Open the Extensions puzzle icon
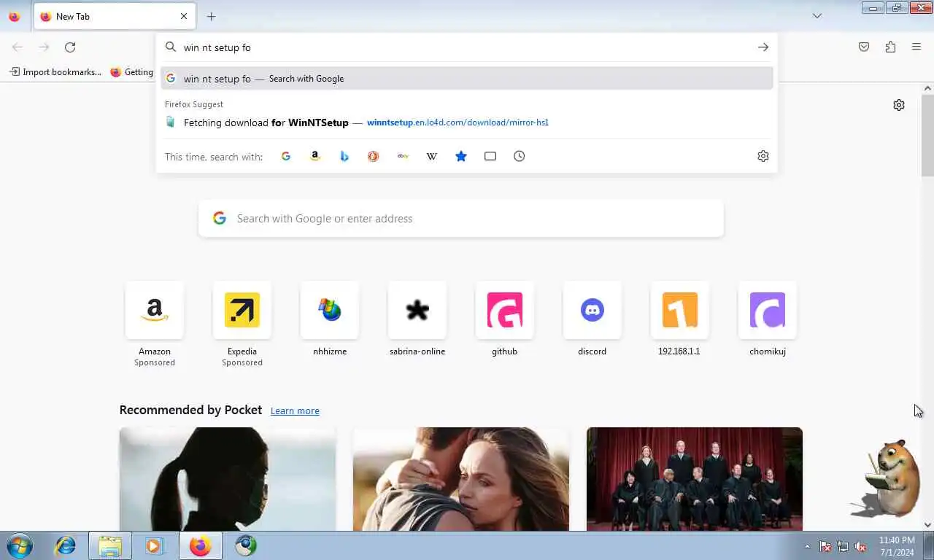Image resolution: width=934 pixels, height=560 pixels. point(890,47)
